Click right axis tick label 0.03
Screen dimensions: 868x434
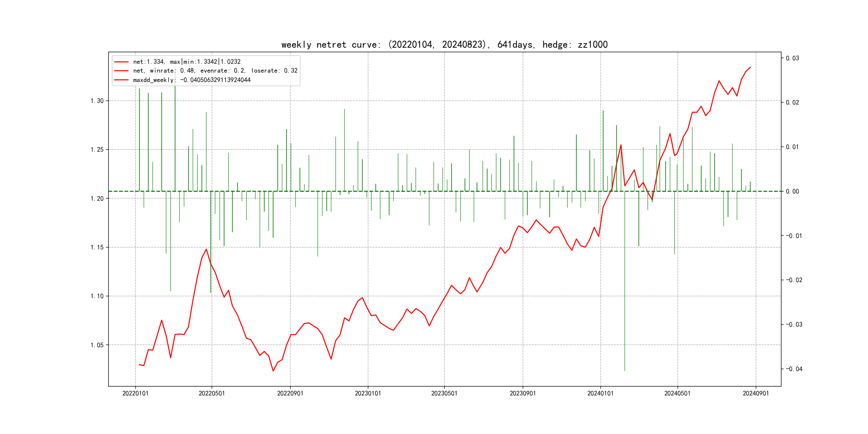click(792, 58)
